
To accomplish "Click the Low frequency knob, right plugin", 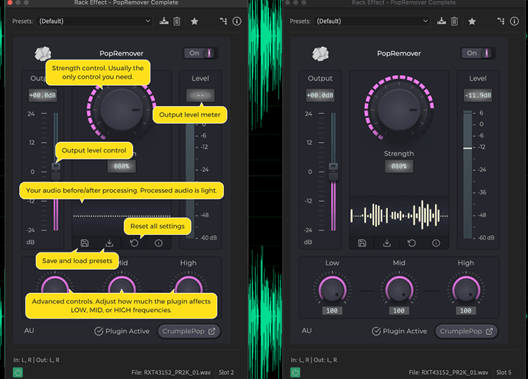I will click(332, 289).
